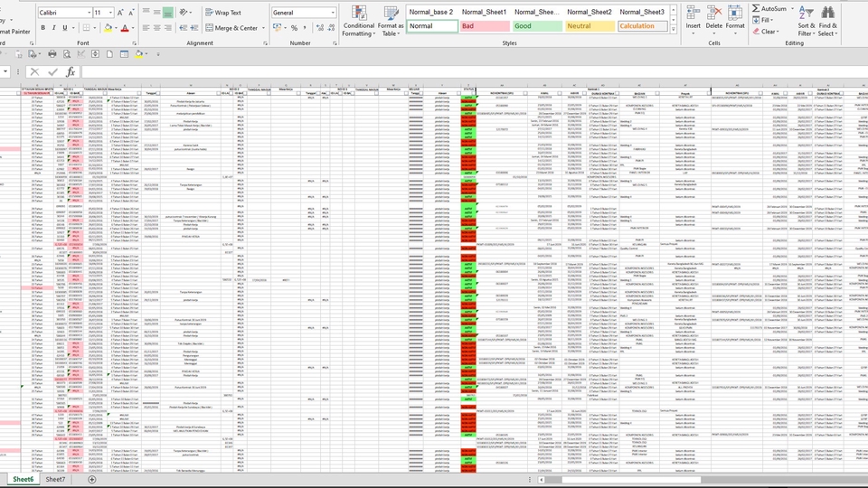Decrease decimal places
Viewport: 868px width, 488px height.
pos(331,28)
